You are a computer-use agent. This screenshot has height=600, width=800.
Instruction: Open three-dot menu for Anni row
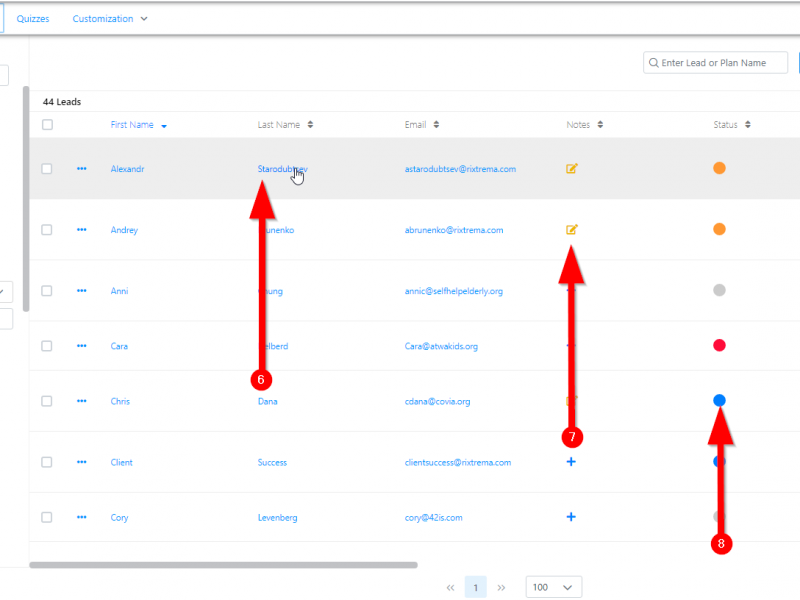pos(82,291)
